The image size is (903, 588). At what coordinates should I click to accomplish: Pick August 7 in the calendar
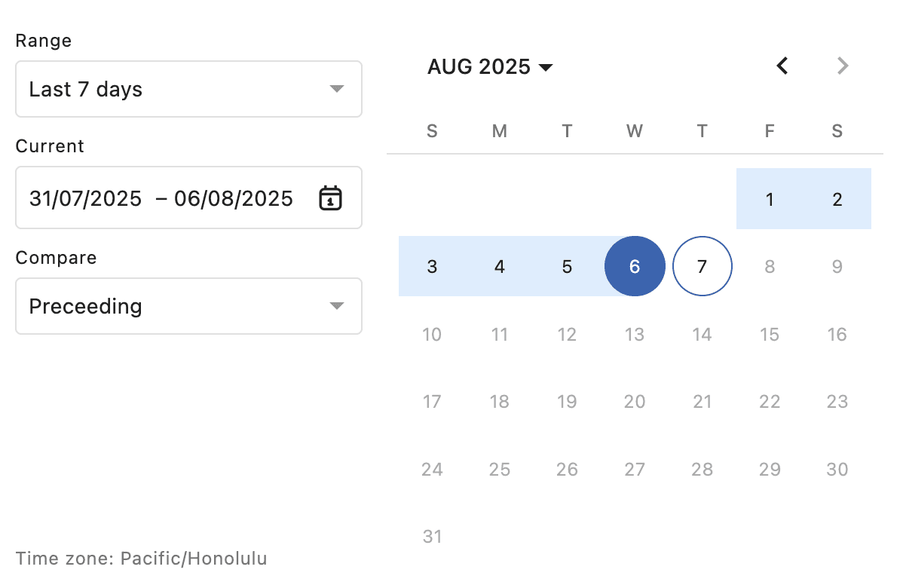702,267
